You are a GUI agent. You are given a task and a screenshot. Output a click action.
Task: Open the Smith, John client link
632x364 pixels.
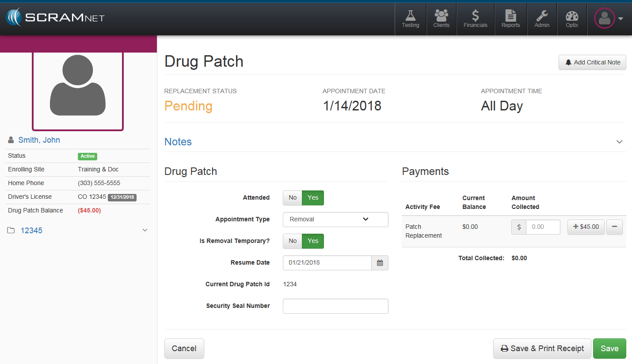click(x=39, y=140)
